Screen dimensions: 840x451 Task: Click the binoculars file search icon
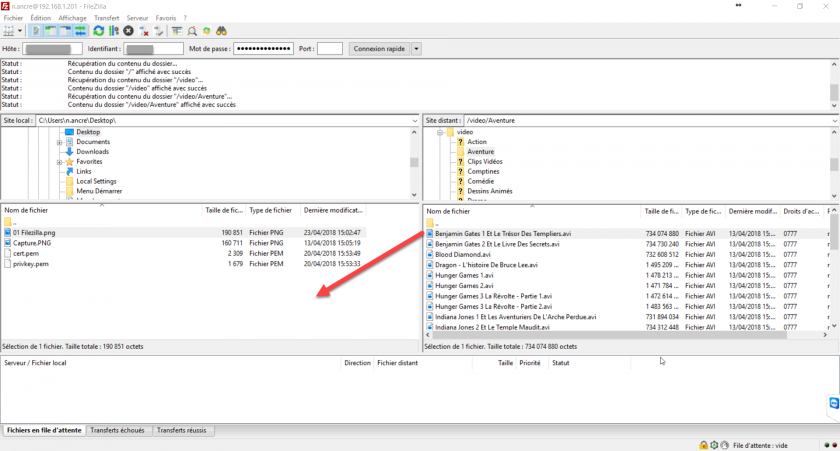[x=221, y=31]
